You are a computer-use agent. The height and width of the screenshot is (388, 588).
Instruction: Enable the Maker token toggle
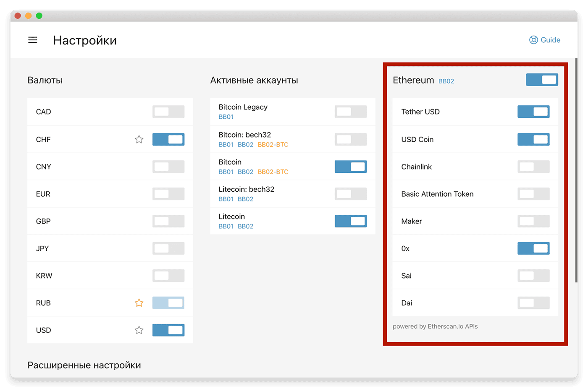(533, 221)
